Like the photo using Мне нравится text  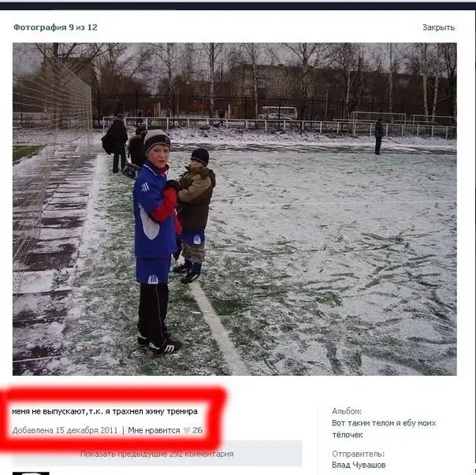point(154,430)
